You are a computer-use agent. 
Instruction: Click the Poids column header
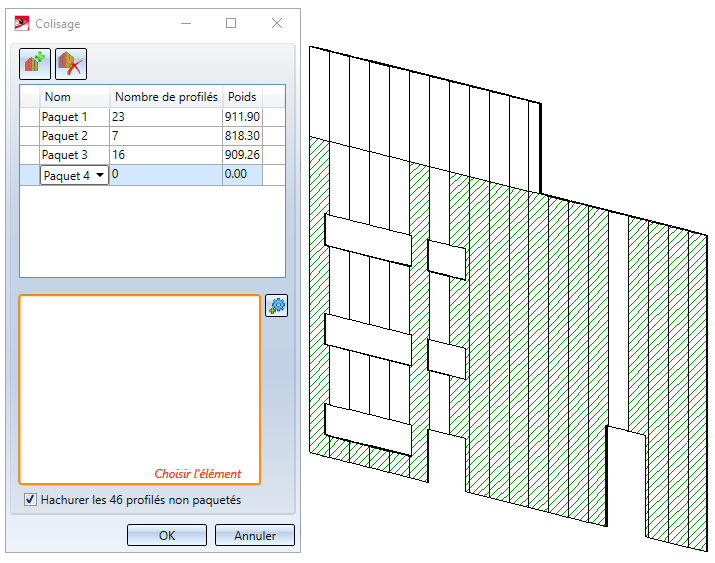pos(242,97)
